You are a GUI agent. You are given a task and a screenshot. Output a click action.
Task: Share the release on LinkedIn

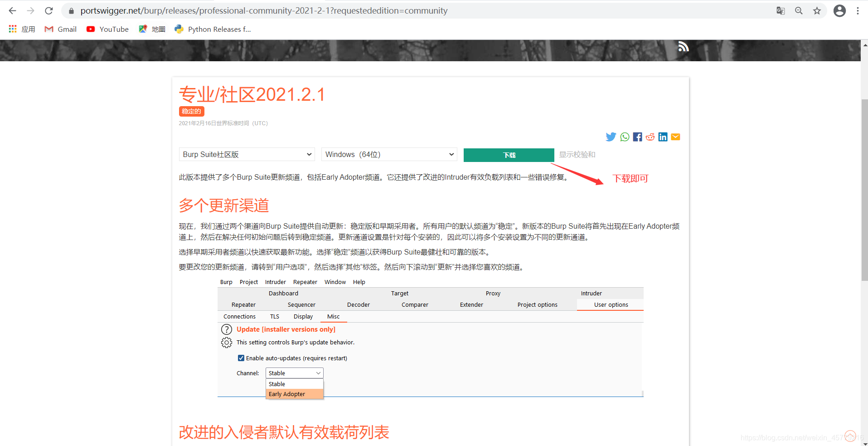tap(663, 137)
